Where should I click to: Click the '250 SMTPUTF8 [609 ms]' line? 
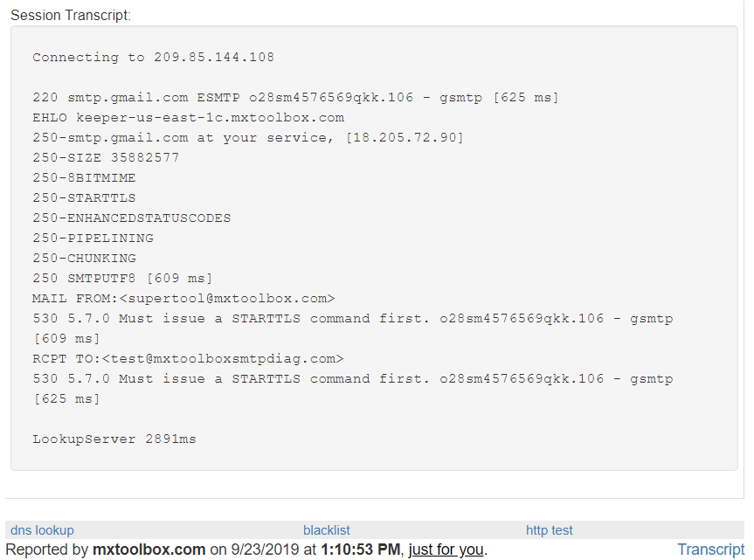tap(122, 279)
